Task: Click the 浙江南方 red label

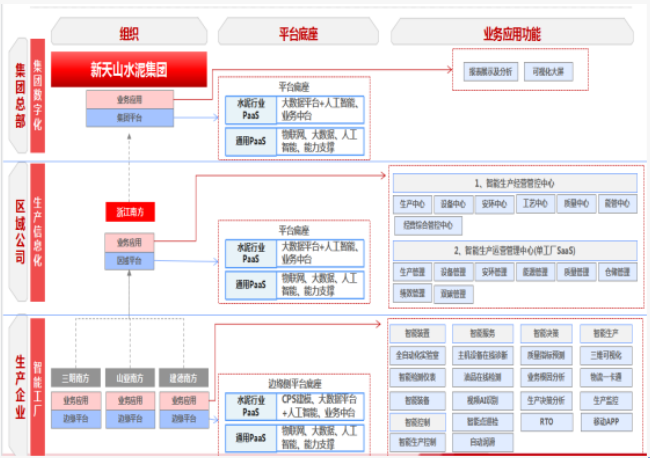Action: point(130,212)
